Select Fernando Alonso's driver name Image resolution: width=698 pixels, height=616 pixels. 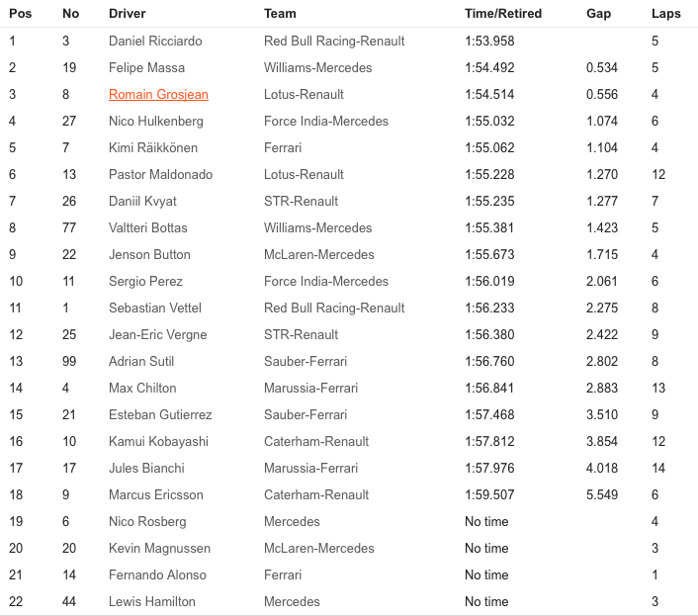(x=157, y=574)
